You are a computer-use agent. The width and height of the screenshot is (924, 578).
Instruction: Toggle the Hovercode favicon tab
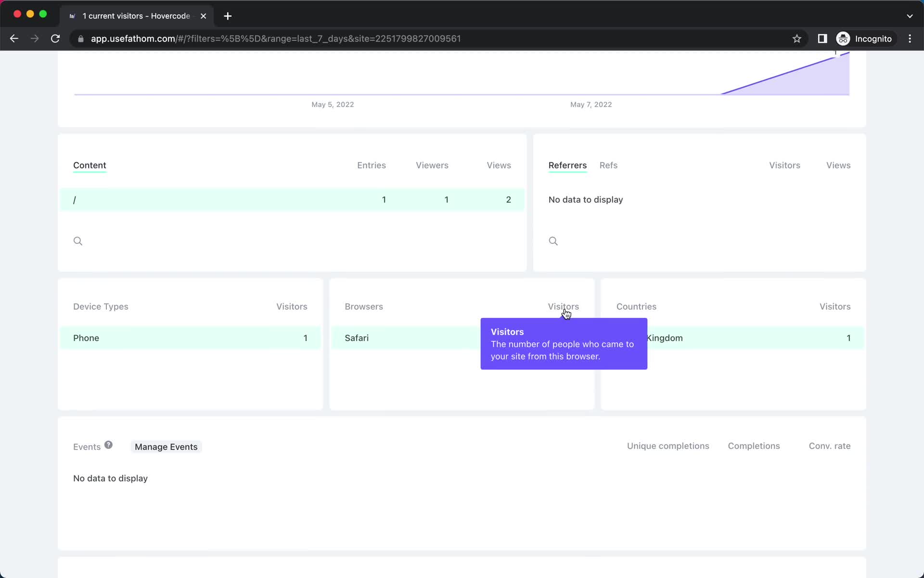72,16
